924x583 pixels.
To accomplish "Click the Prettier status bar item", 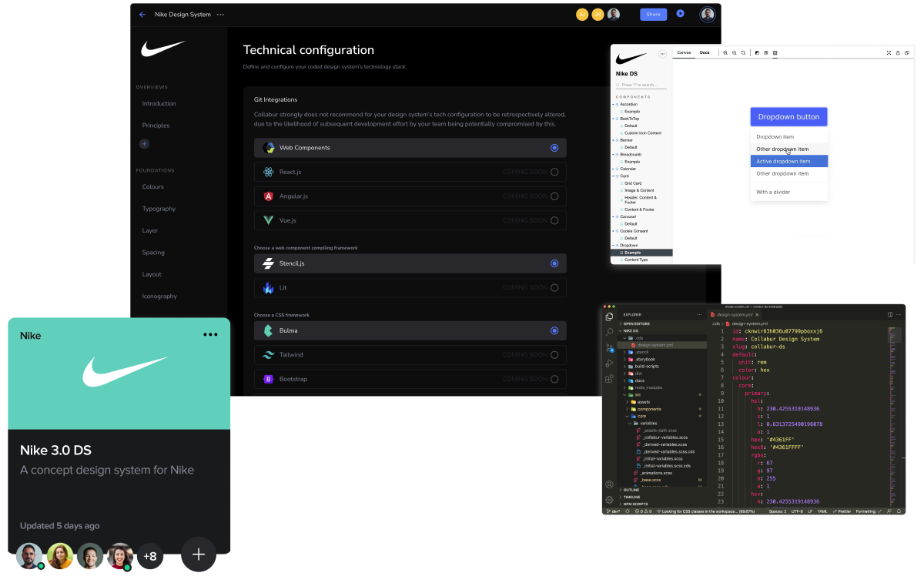I will (x=842, y=511).
